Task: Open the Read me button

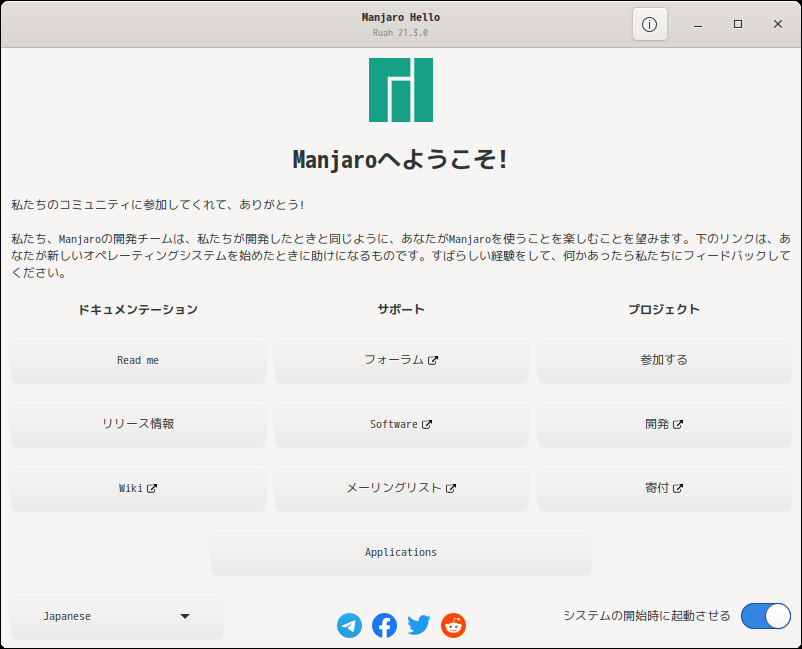Action: (138, 360)
